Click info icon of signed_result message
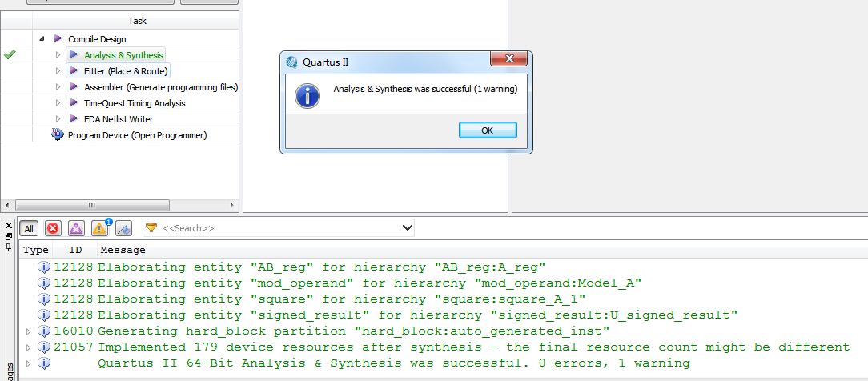The image size is (868, 381). 44,315
